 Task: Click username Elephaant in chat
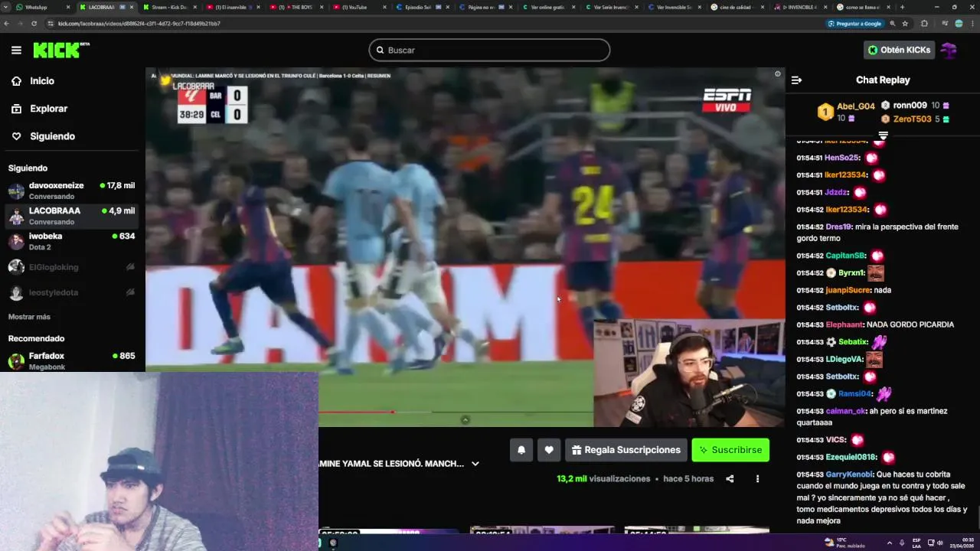(844, 324)
